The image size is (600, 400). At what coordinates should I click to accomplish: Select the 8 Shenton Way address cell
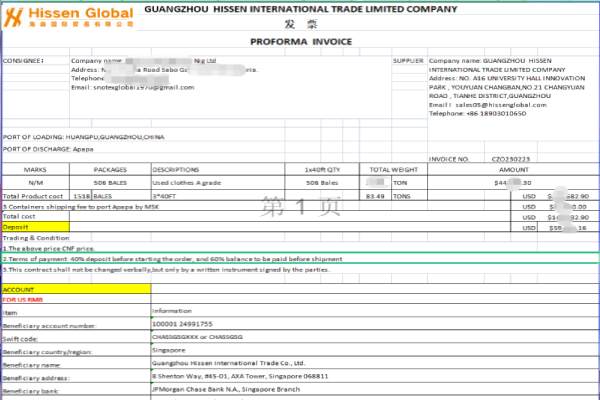click(240, 376)
